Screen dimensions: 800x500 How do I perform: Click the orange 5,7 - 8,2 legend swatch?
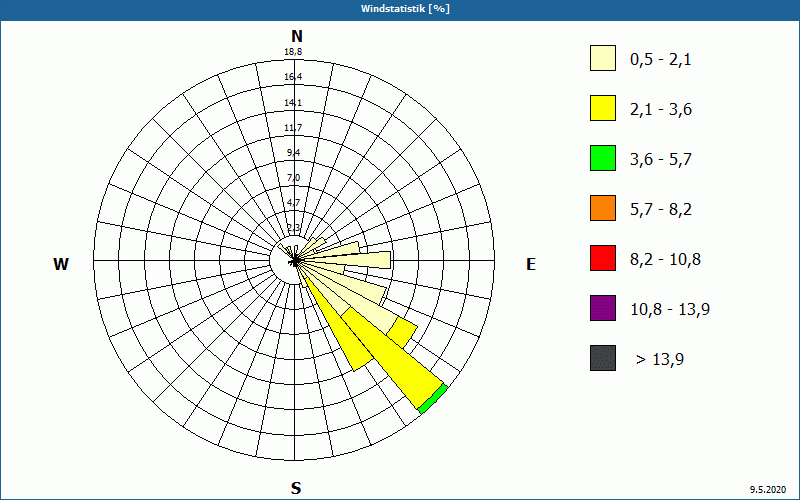[x=603, y=208]
